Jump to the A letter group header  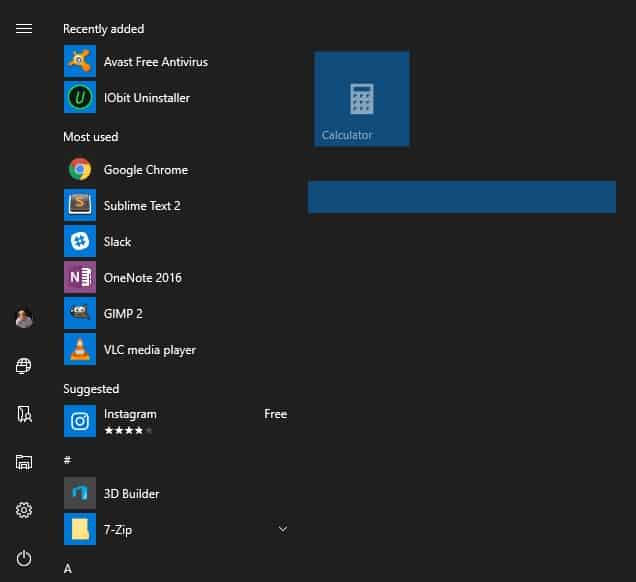point(68,569)
